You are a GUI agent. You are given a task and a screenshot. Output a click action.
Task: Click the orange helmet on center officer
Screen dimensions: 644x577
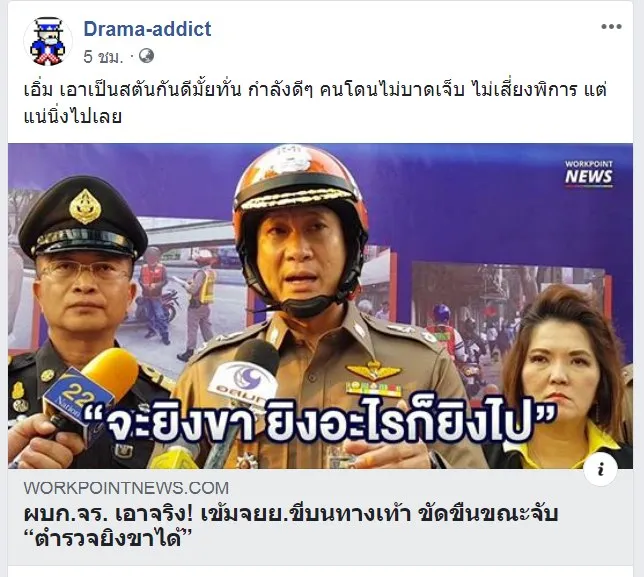pos(300,189)
